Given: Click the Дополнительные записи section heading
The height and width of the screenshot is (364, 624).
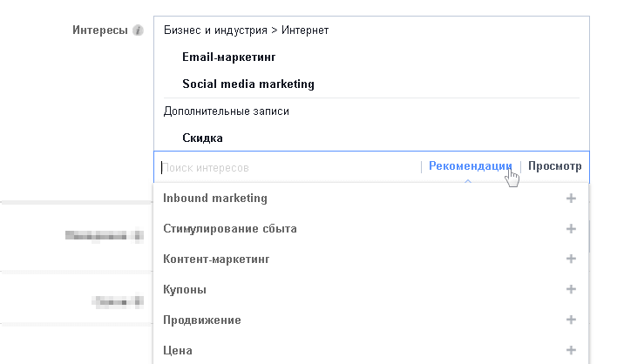Looking at the screenshot, I should [x=226, y=111].
